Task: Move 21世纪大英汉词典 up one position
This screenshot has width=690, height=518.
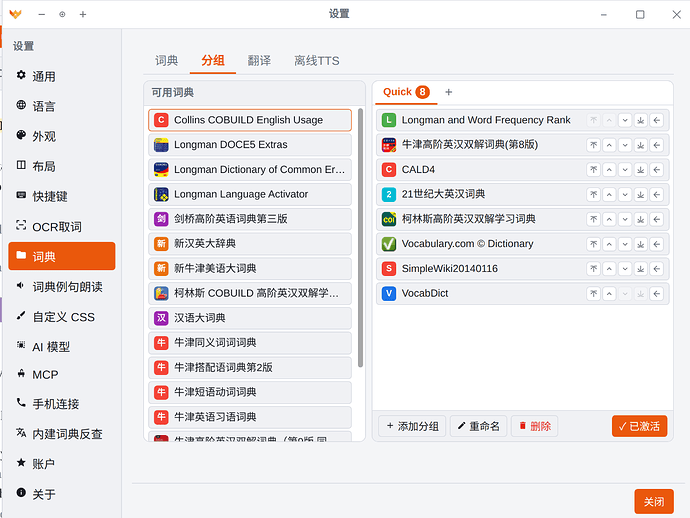Action: 609,195
